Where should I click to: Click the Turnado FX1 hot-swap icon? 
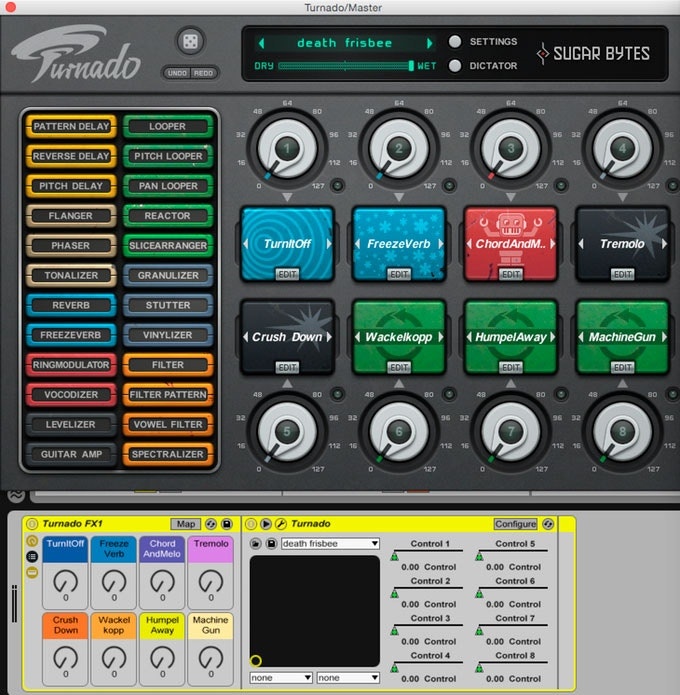pos(211,524)
